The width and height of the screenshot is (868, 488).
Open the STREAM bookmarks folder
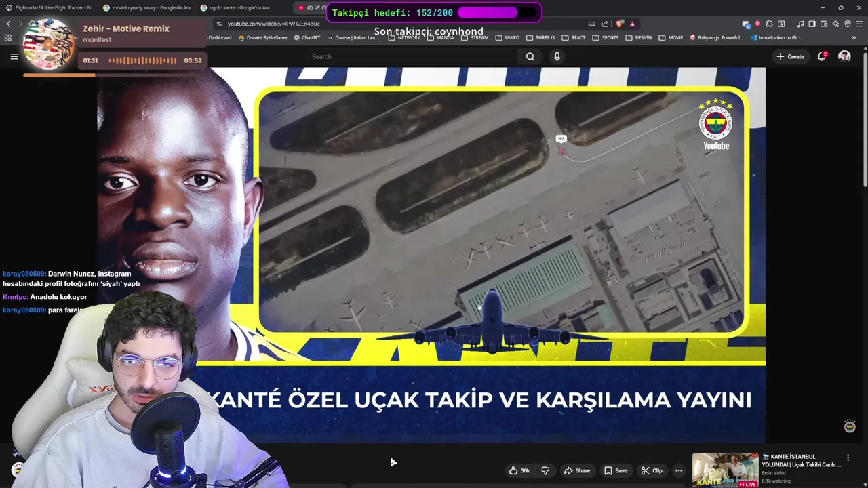click(x=475, y=37)
